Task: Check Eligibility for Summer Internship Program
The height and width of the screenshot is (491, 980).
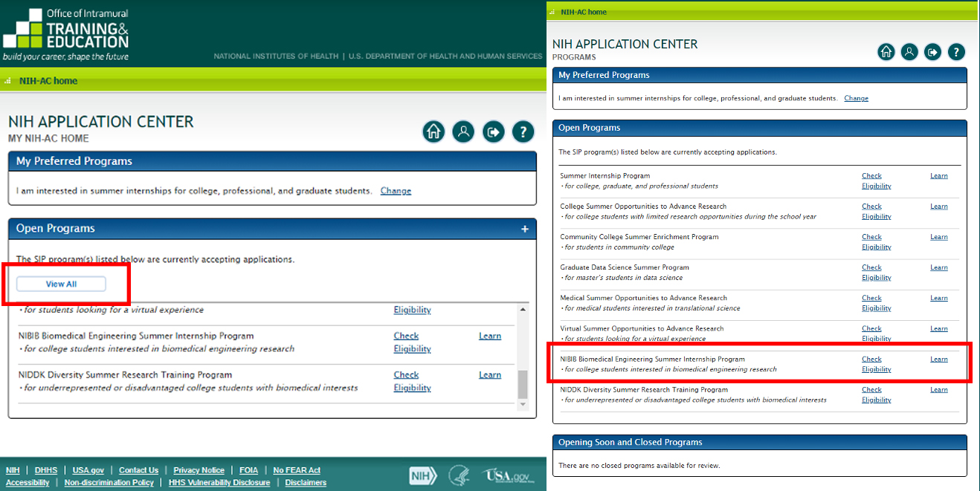Action: tap(877, 181)
